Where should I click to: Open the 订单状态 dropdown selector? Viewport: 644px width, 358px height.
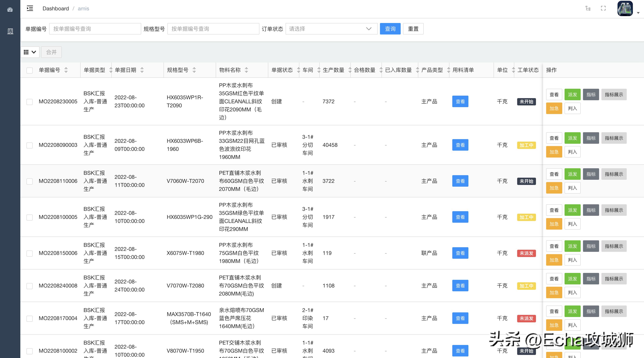click(331, 29)
